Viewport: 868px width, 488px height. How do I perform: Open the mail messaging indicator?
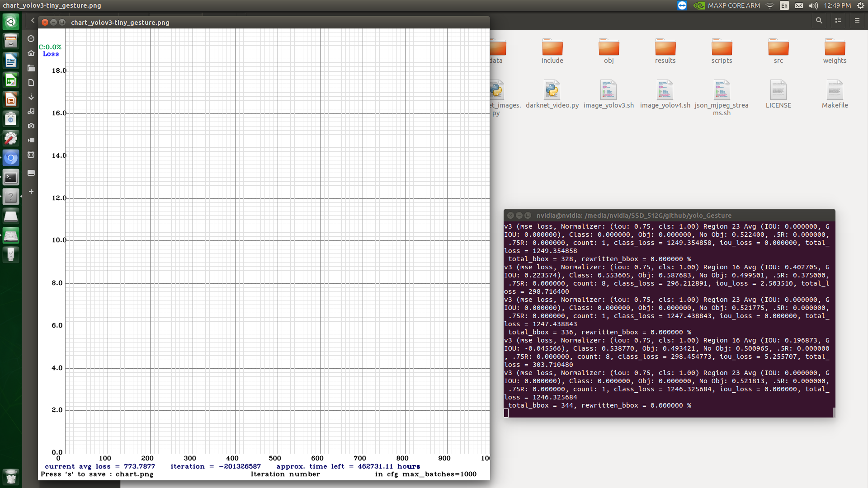(799, 5)
